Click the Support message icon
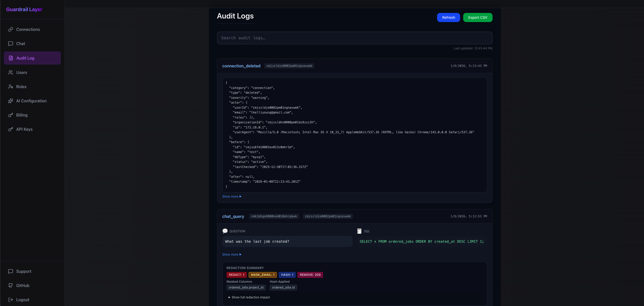The height and width of the screenshot is (306, 644). tap(11, 271)
